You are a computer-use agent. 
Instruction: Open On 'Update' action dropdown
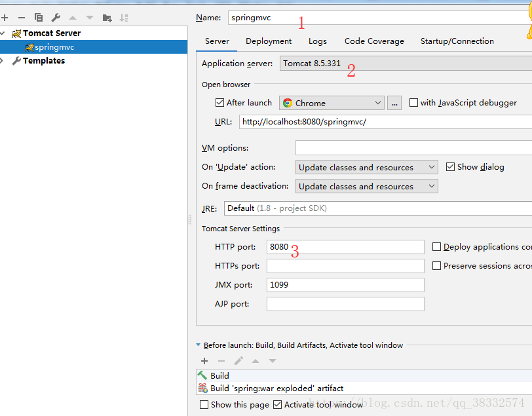pyautogui.click(x=367, y=167)
